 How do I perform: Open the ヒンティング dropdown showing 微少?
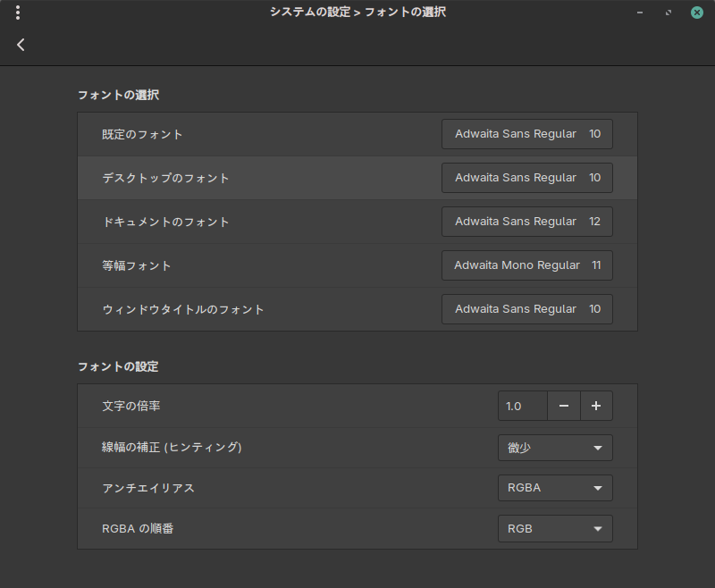[555, 448]
